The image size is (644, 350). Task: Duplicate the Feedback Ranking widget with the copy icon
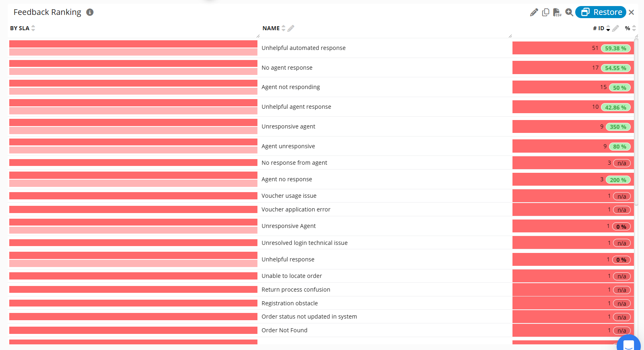click(x=545, y=12)
